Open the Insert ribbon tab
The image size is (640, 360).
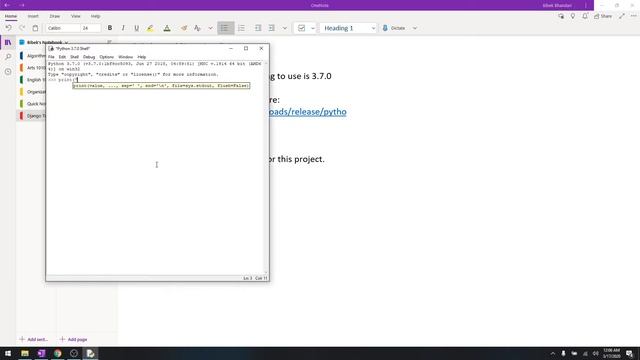[x=33, y=16]
